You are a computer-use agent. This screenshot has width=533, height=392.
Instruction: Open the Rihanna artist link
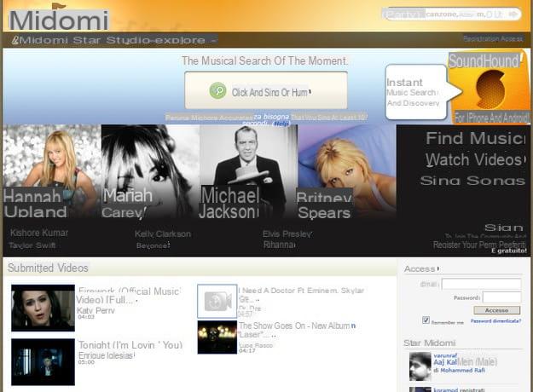[279, 245]
